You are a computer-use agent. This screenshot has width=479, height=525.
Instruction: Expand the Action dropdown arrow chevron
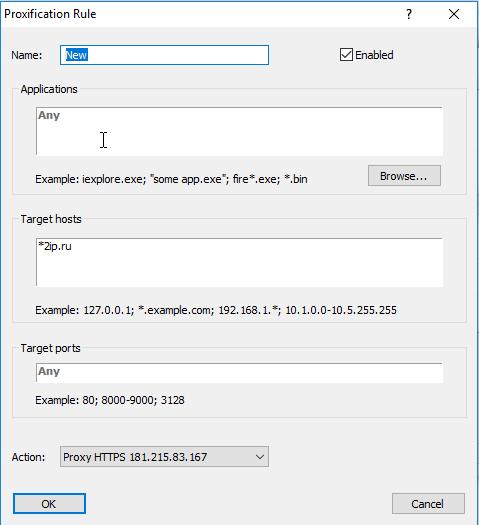pyautogui.click(x=259, y=457)
